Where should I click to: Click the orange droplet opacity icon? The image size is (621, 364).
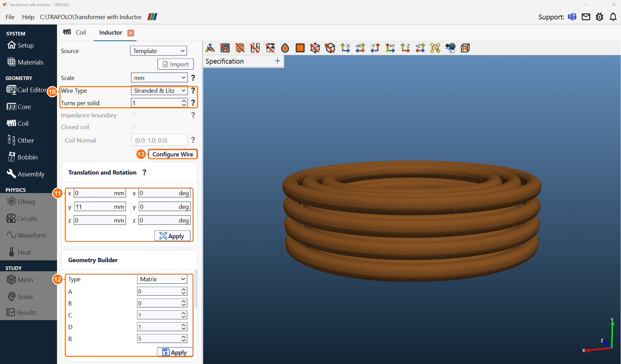click(x=285, y=48)
